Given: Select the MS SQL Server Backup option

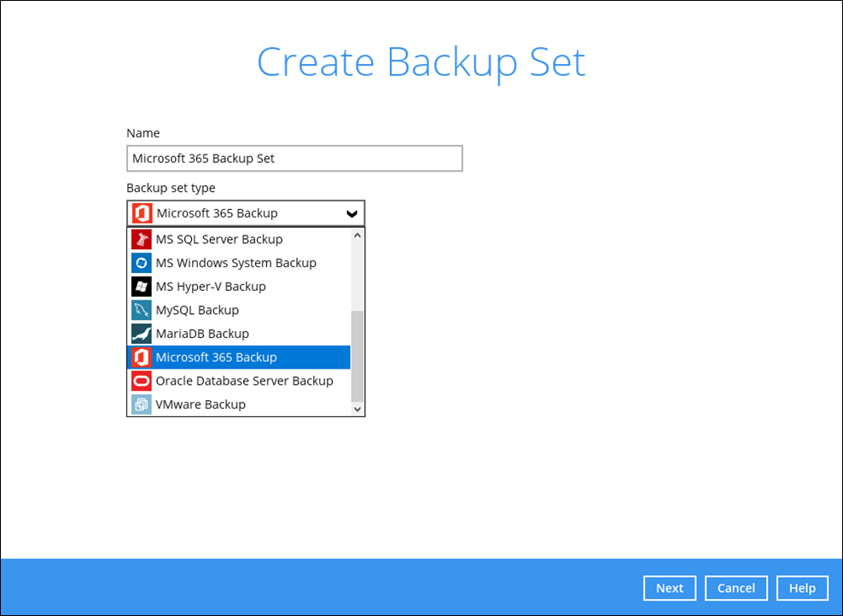Looking at the screenshot, I should tap(239, 239).
